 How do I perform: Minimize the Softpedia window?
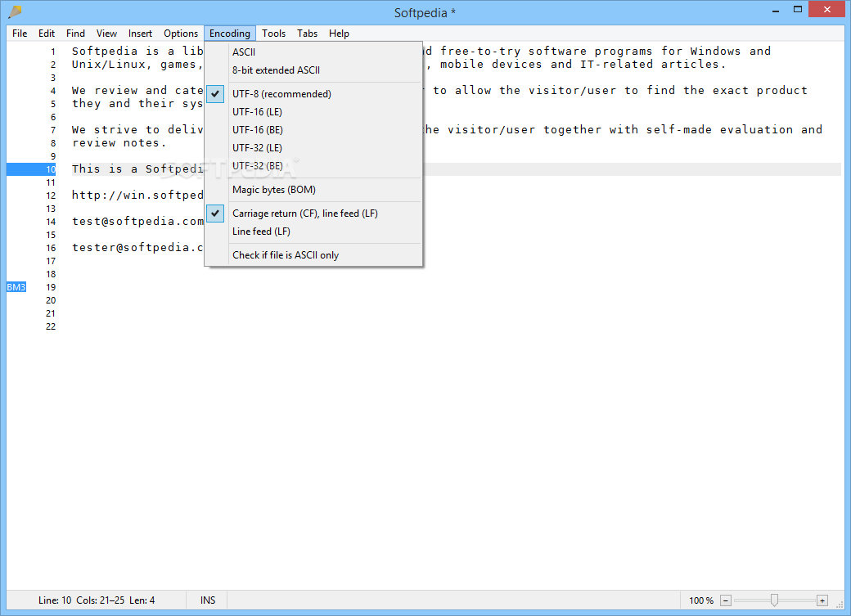tap(776, 10)
